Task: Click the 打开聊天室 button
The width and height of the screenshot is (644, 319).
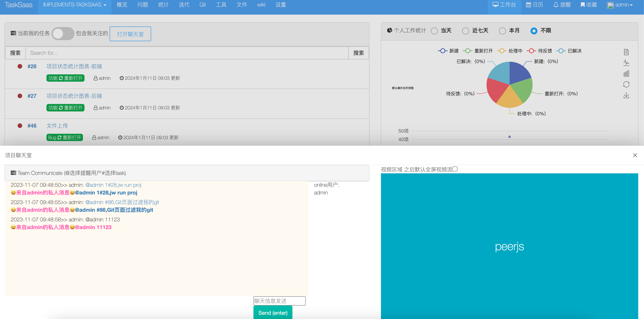Action: [130, 34]
